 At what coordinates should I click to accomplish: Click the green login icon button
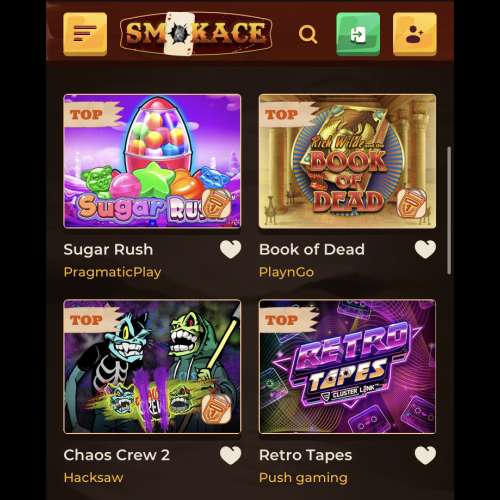(x=358, y=34)
